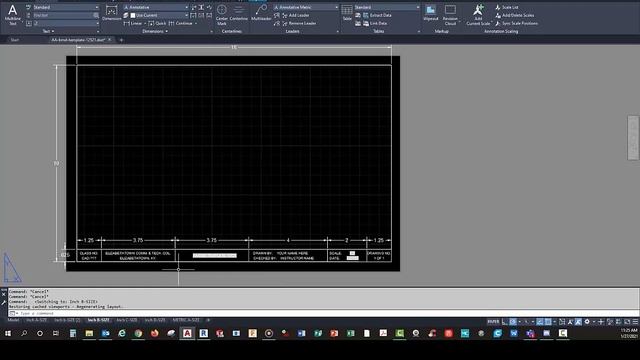Choose the Linear dimension tool
Screen dimensions: 640x360
[x=133, y=23]
